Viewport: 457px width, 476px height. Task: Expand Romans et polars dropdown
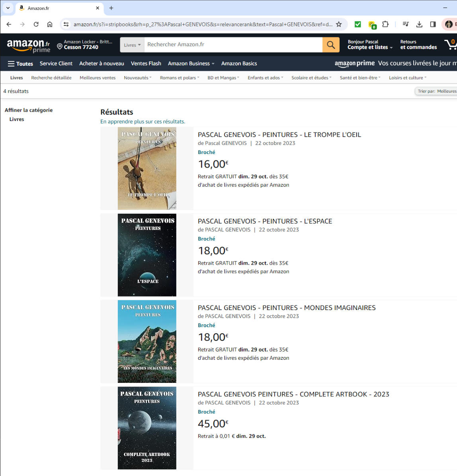[180, 78]
